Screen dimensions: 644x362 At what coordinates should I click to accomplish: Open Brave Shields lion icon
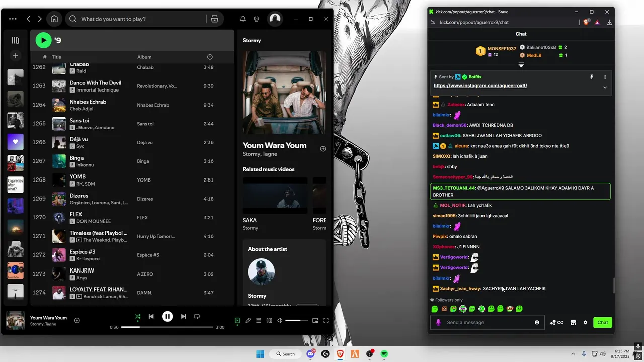click(586, 22)
